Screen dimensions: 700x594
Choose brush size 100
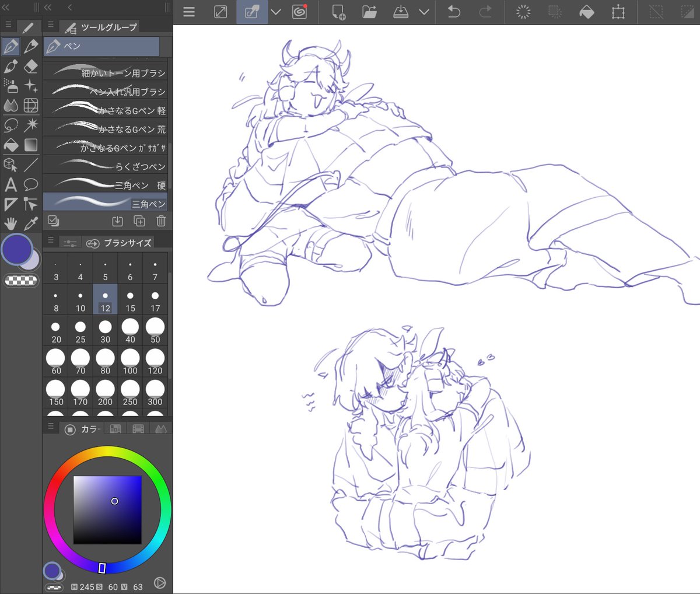(x=130, y=362)
